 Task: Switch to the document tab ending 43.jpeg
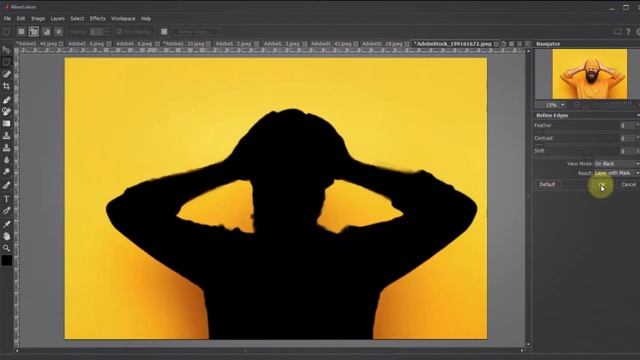tap(331, 44)
